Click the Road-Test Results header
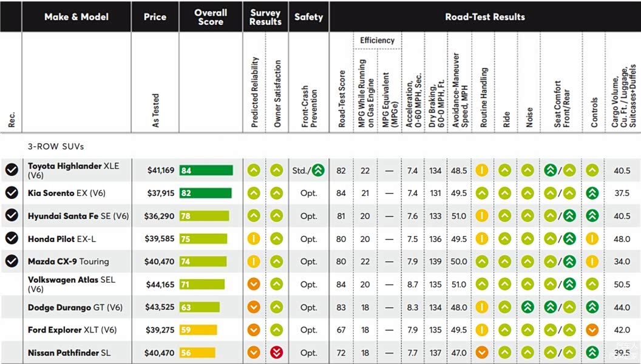This screenshot has height=364, width=641. point(485,17)
